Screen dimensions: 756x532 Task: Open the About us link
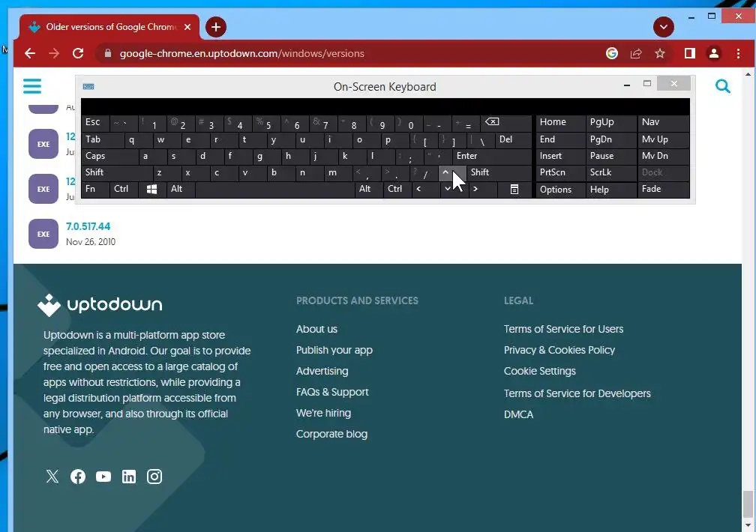coord(316,329)
